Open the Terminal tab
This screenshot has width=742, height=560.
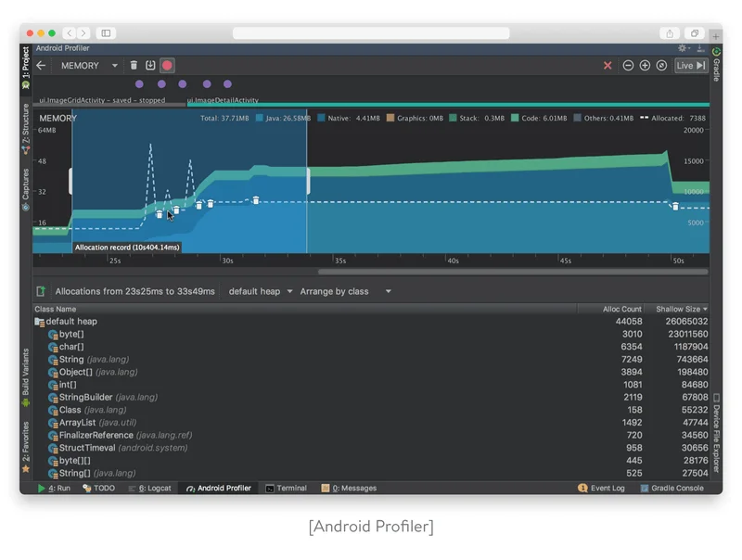(x=286, y=488)
